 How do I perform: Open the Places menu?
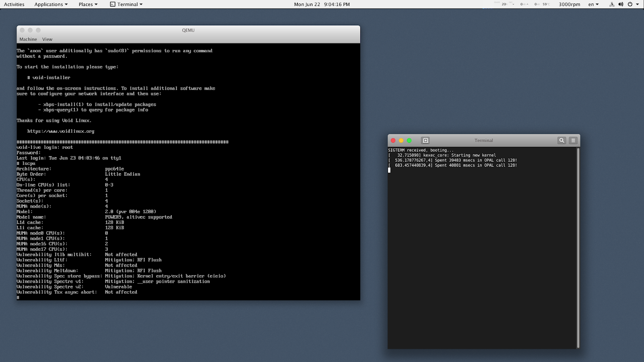pyautogui.click(x=88, y=4)
